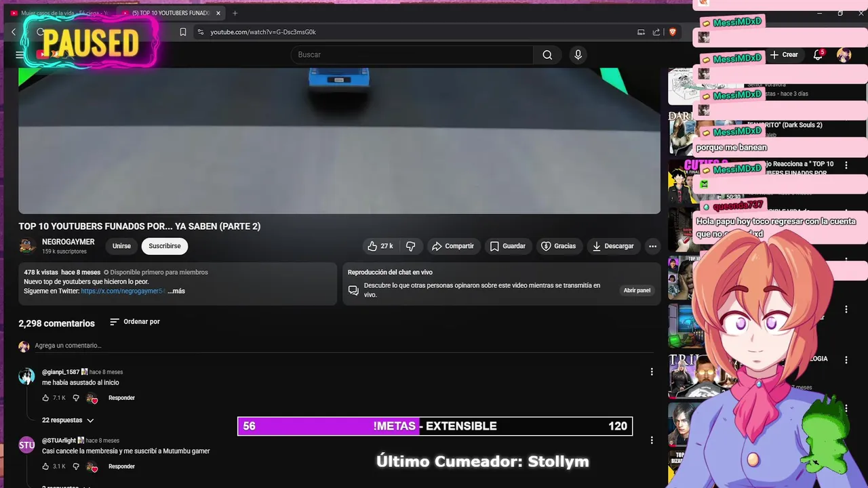Screen dimensions: 868x488
Task: Open the NEGROGAYMER channel name link
Action: pos(68,242)
